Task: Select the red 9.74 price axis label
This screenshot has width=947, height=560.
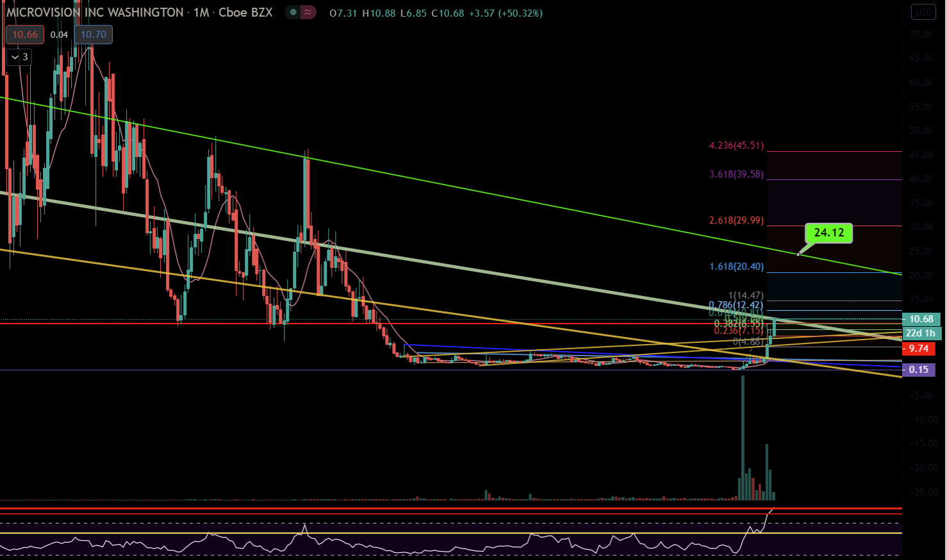Action: (x=918, y=349)
